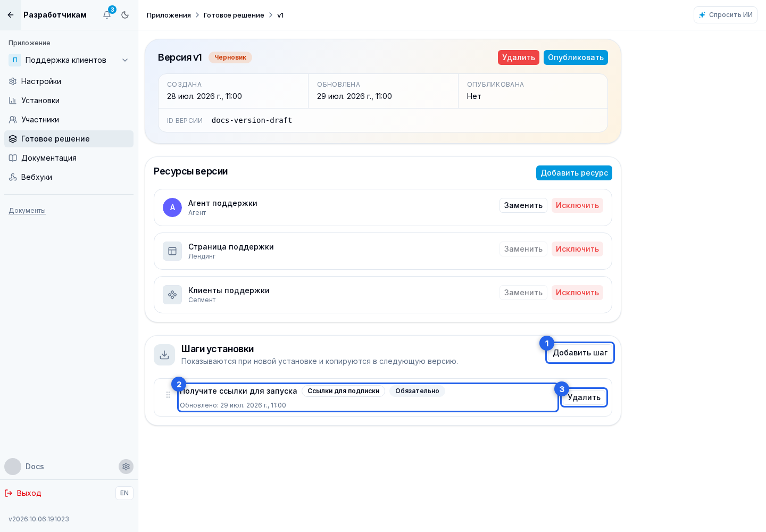Exclude Клиенты поддержки segment
The image size is (766, 532).
577,293
